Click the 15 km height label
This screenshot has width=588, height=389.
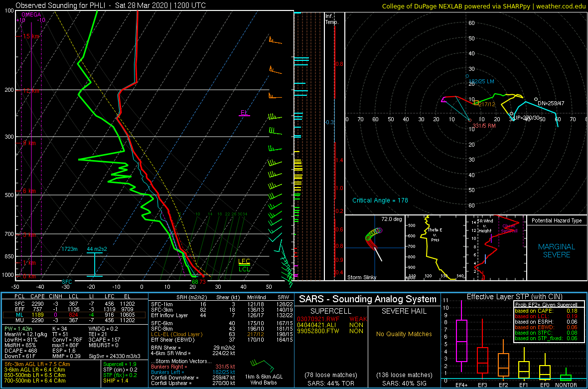coord(31,36)
